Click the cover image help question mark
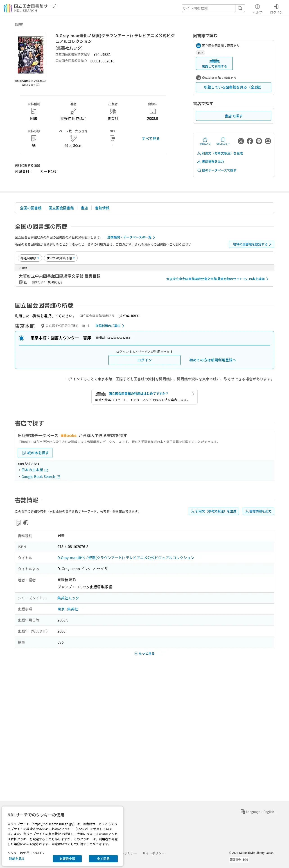The height and width of the screenshot is (868, 289). [38, 85]
